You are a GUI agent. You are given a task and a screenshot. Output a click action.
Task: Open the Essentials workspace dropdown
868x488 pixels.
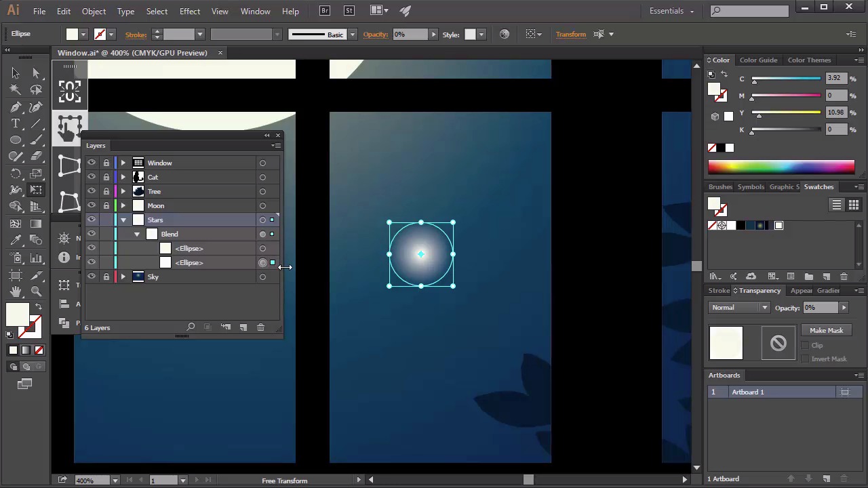tap(671, 11)
